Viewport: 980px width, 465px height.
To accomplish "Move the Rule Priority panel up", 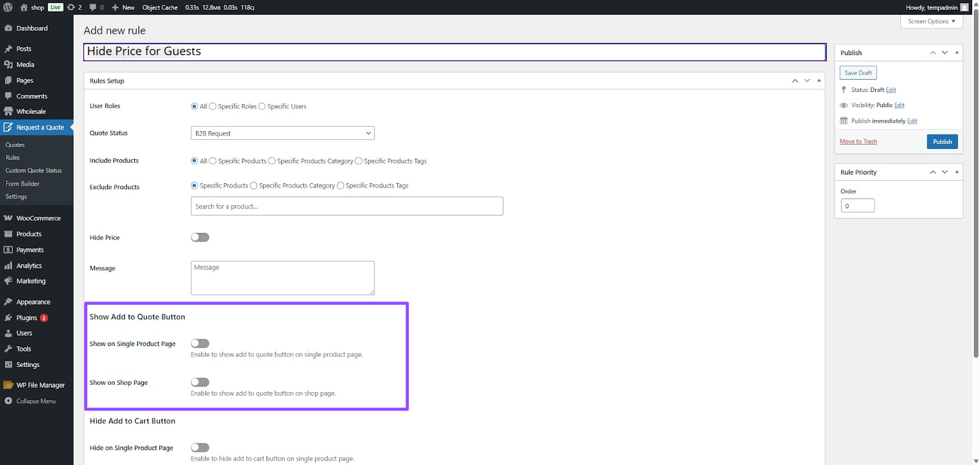I will [x=933, y=172].
